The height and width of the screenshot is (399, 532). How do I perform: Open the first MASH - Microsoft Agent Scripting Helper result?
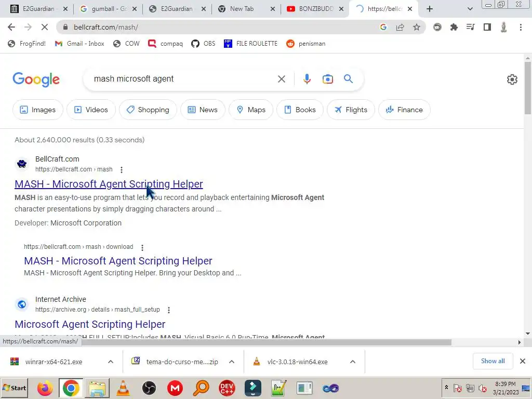tap(109, 184)
